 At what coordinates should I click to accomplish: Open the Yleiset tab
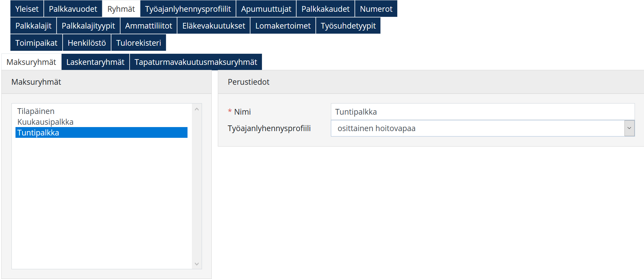point(27,9)
